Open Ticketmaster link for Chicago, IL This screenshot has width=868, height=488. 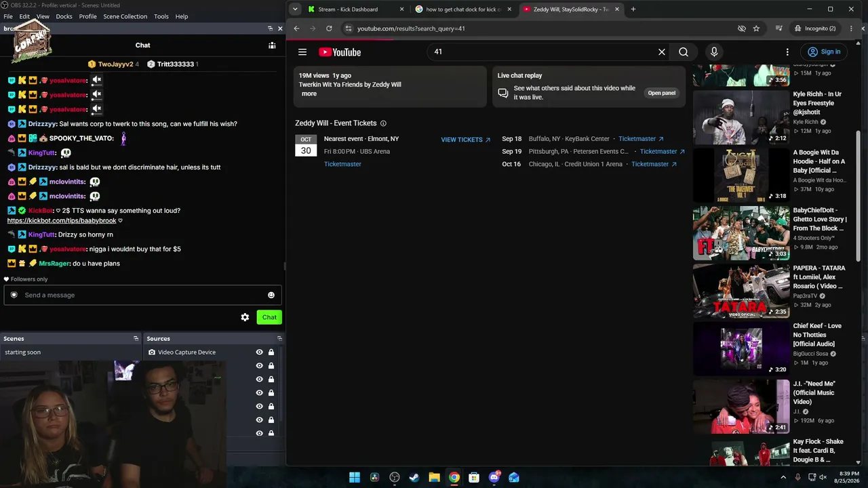click(x=654, y=164)
